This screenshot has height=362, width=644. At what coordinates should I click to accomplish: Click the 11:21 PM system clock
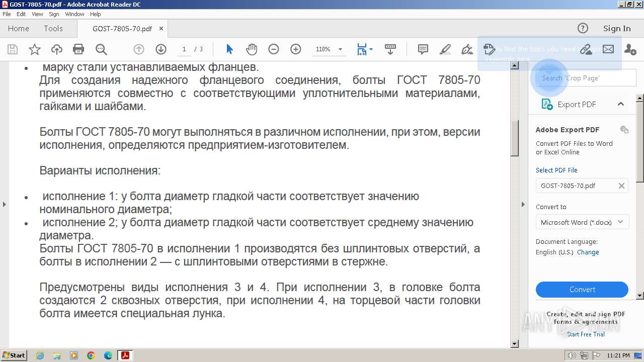pos(618,355)
